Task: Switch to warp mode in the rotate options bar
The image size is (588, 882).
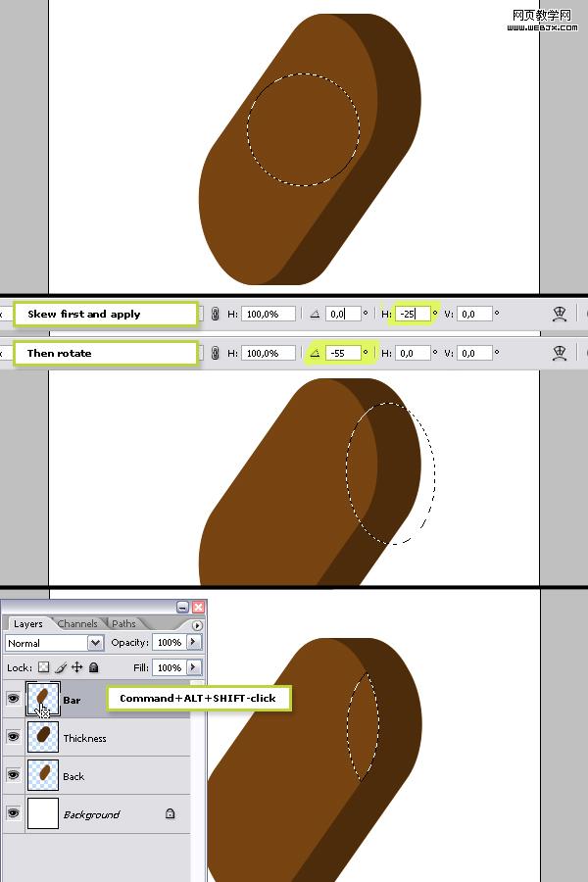Action: pos(560,353)
